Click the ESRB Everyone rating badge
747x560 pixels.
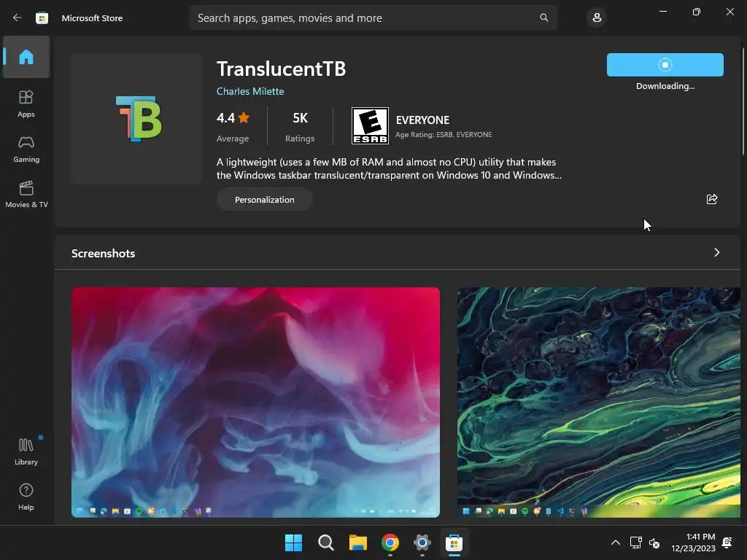click(x=370, y=125)
